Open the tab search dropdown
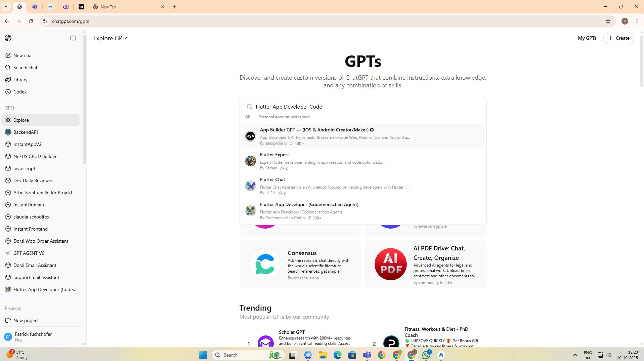The image size is (644, 361). (x=6, y=7)
